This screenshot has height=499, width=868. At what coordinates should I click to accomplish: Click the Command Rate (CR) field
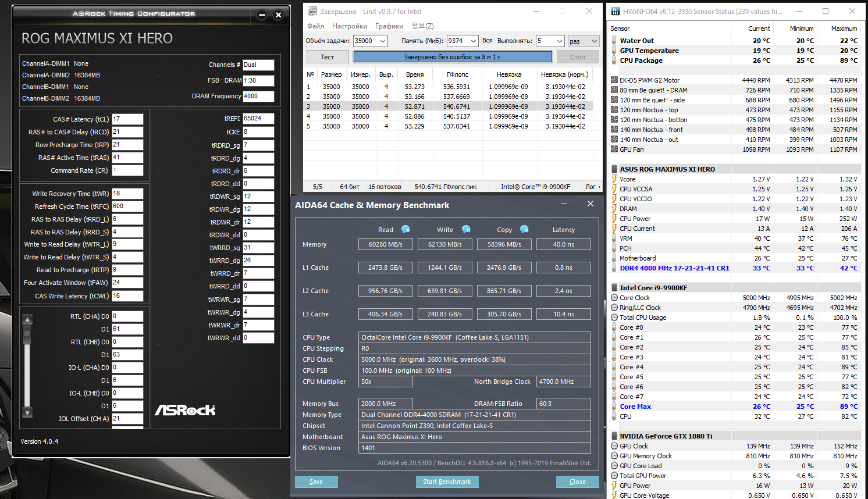[127, 170]
